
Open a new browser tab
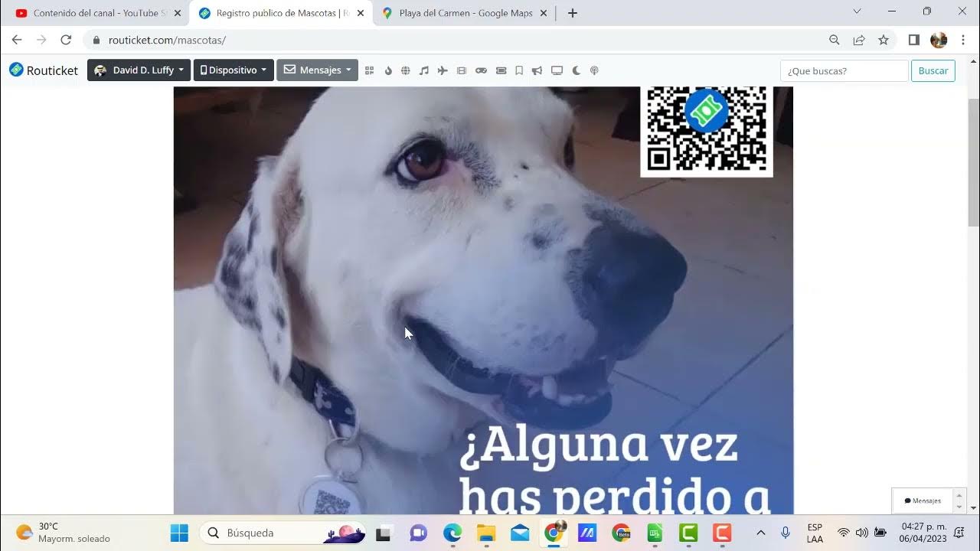tap(573, 13)
